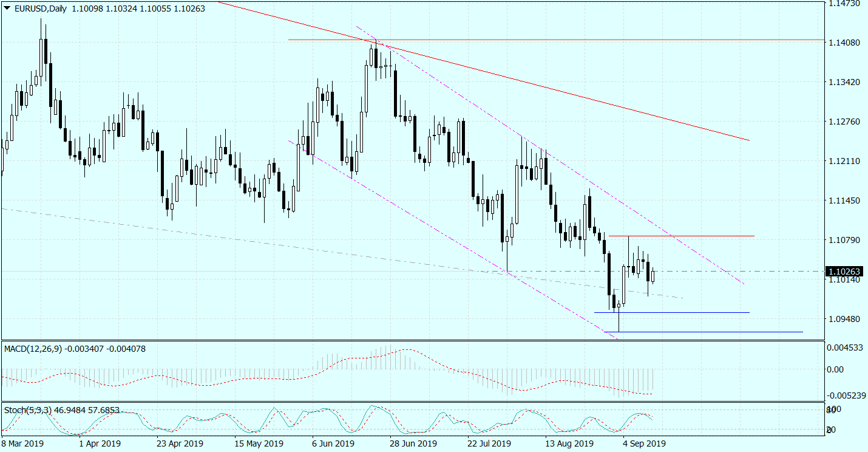Screen dimensions: 868x452
Task: Click the 0.004533 MACD scale label
Action: pos(846,348)
